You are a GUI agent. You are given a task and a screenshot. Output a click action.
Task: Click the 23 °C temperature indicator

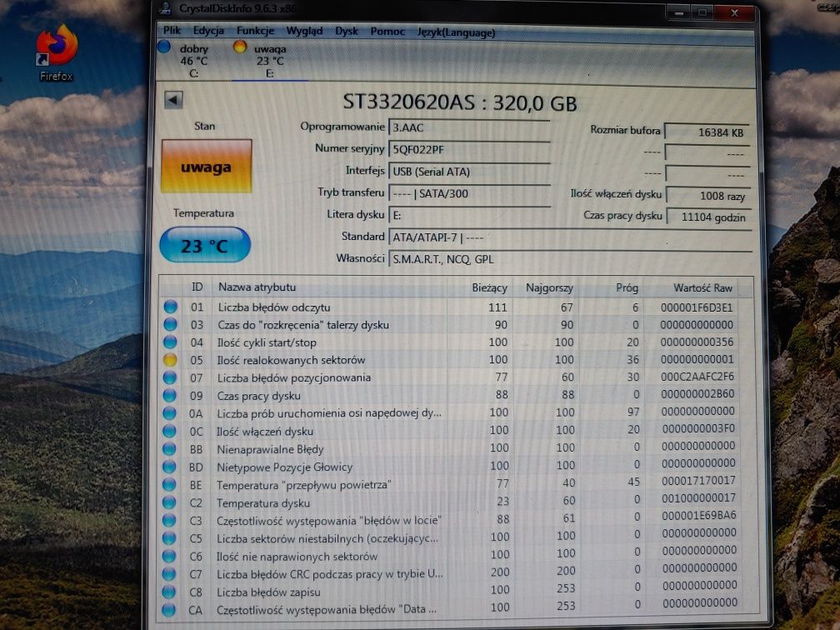(205, 245)
